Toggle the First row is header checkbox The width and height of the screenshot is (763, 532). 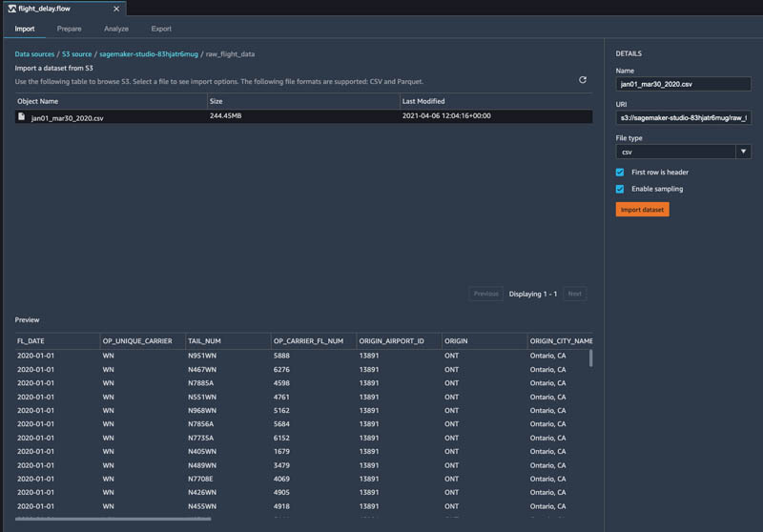[x=620, y=173]
